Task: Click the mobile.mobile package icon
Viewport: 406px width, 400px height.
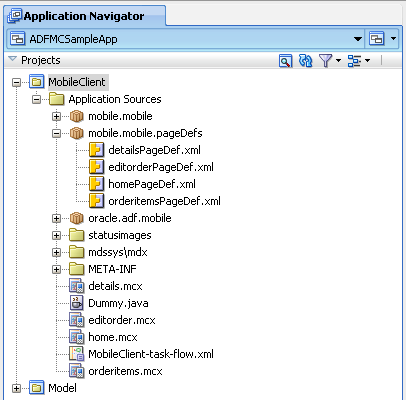Action: [x=76, y=116]
